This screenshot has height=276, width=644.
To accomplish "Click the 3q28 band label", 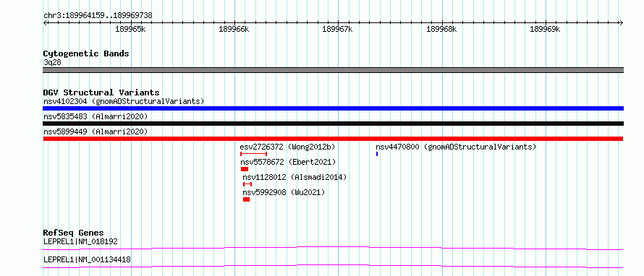I will click(52, 63).
